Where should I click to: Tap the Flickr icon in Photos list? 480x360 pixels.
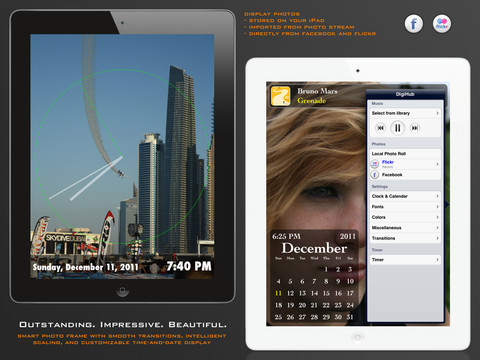[x=375, y=164]
